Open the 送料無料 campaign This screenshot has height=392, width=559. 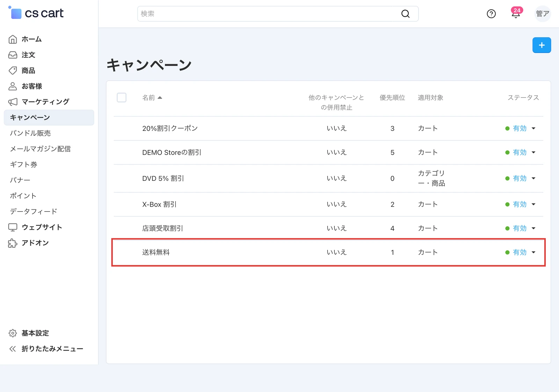156,252
